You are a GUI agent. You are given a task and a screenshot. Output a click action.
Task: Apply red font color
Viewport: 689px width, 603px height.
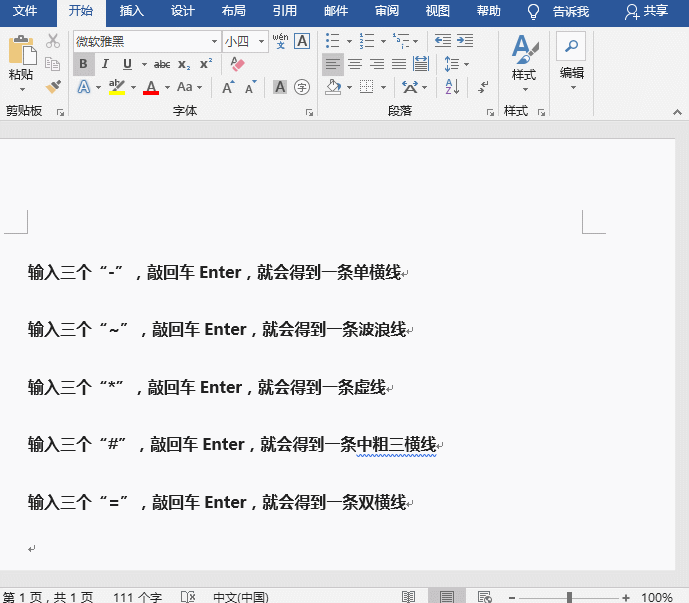(151, 87)
